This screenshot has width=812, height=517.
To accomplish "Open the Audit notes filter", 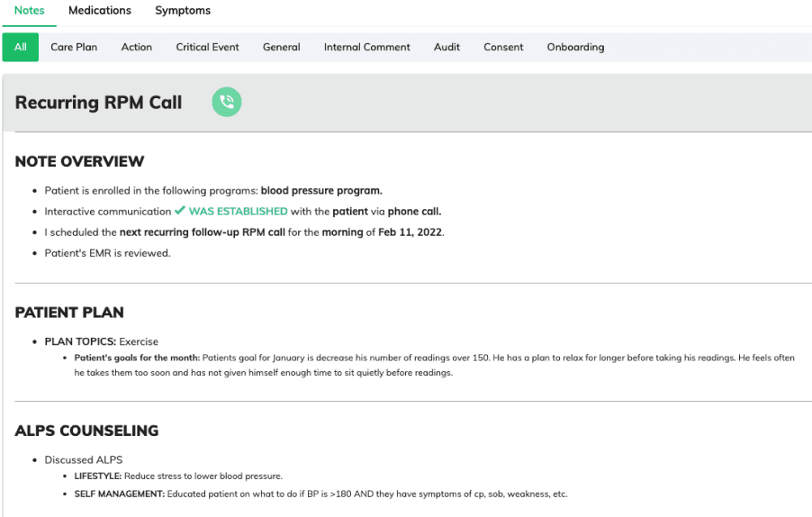I will (447, 47).
